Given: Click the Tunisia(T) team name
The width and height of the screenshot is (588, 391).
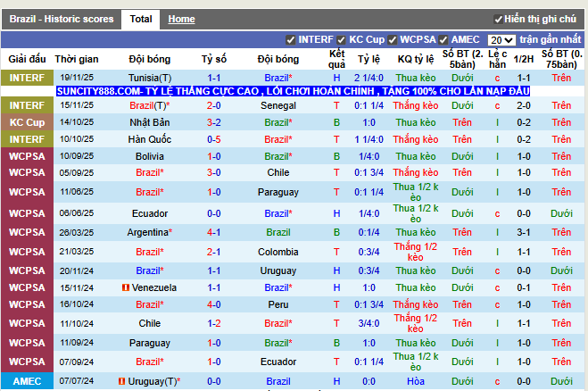Looking at the screenshot, I should point(150,79).
